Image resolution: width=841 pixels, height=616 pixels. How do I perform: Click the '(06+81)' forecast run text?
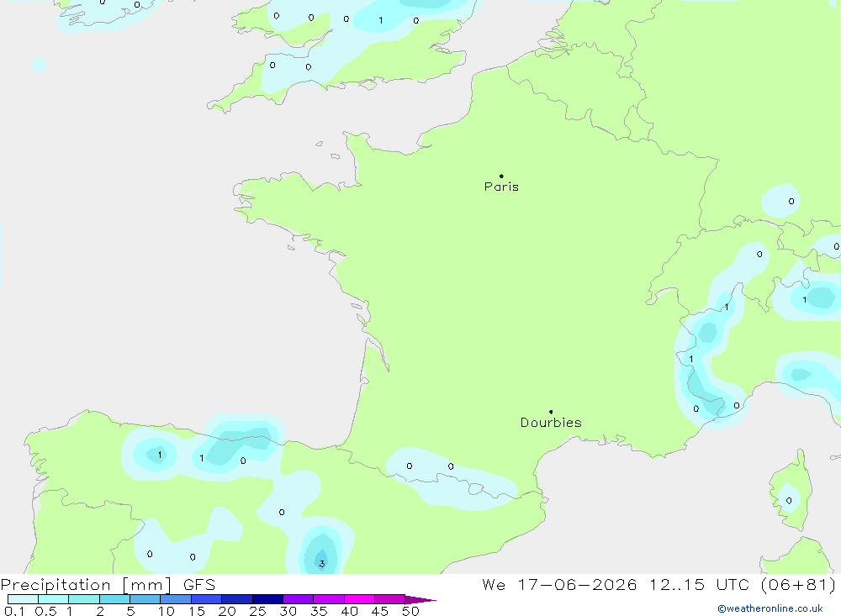(x=798, y=584)
